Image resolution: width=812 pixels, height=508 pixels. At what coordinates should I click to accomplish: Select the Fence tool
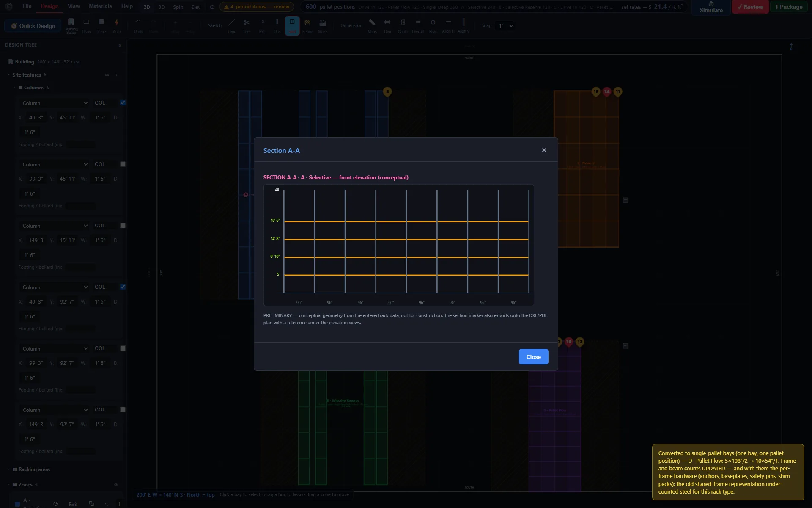coord(307,25)
